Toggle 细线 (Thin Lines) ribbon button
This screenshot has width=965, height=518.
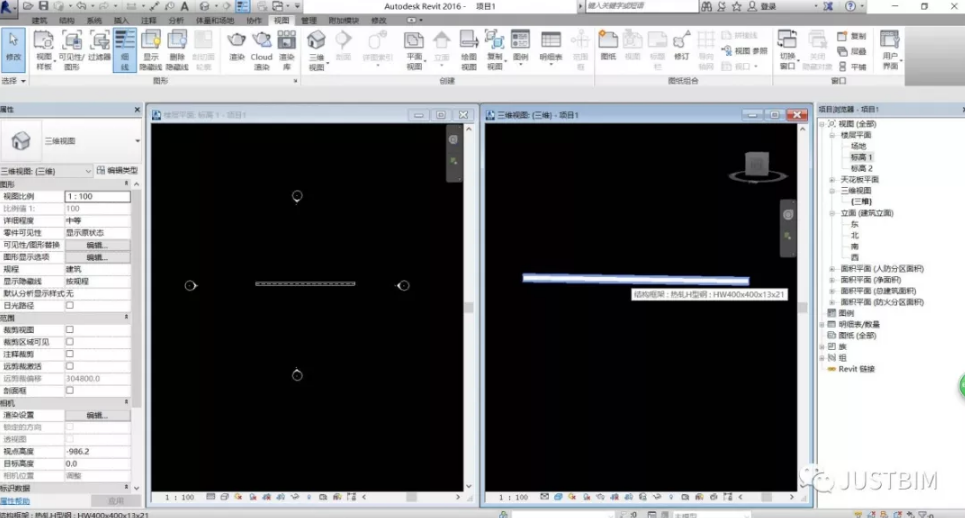tap(125, 49)
